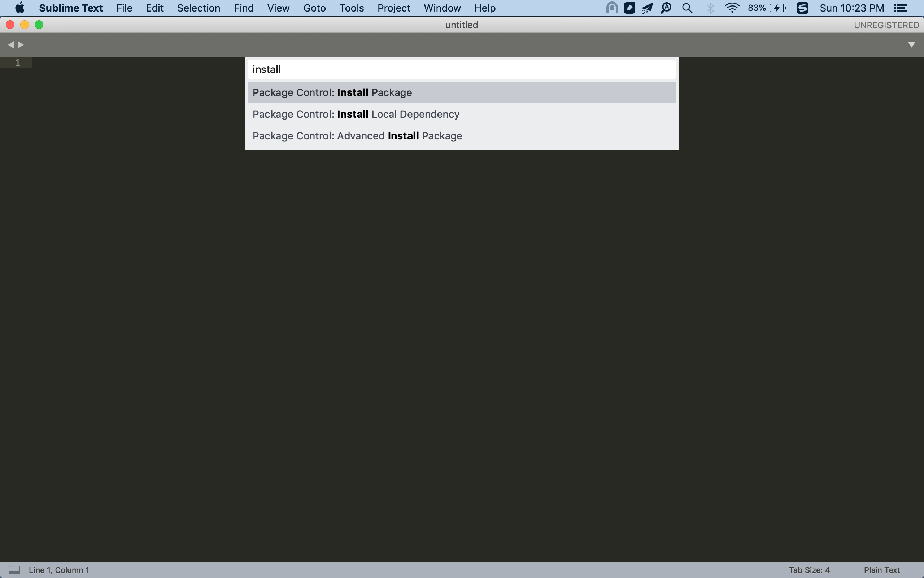
Task: Click the dark square leaf menu bar icon
Action: click(629, 8)
